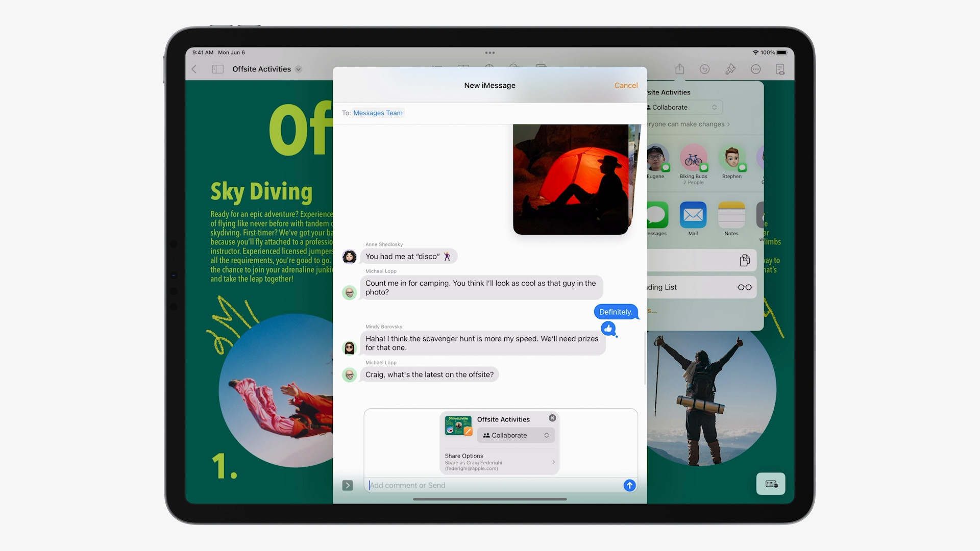Tap the three-dot multitasking control at top
Screen dimensions: 980x551
490,53
